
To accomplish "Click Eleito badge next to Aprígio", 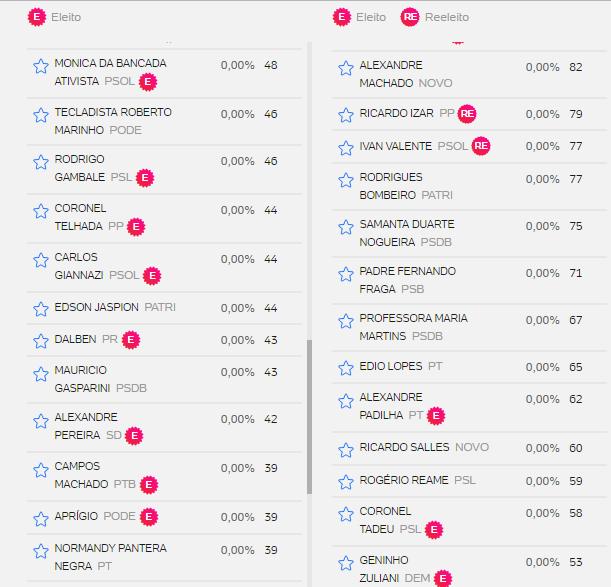I will (149, 517).
